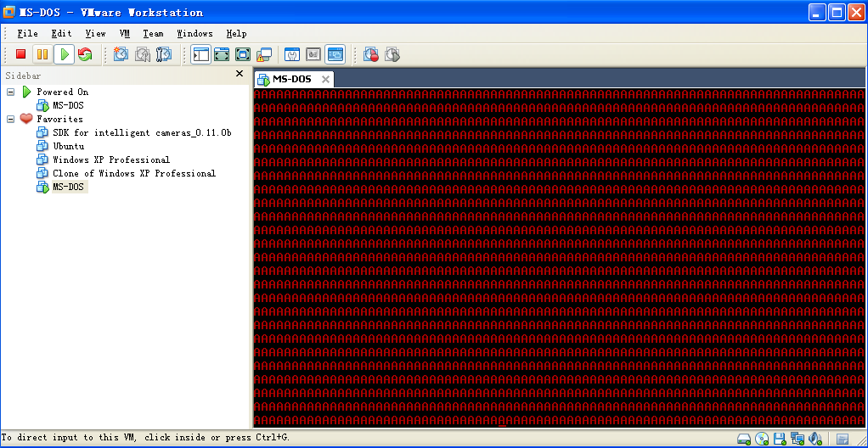Switch to Quick Switch mode icon
This screenshot has width=868, height=448.
[222, 54]
